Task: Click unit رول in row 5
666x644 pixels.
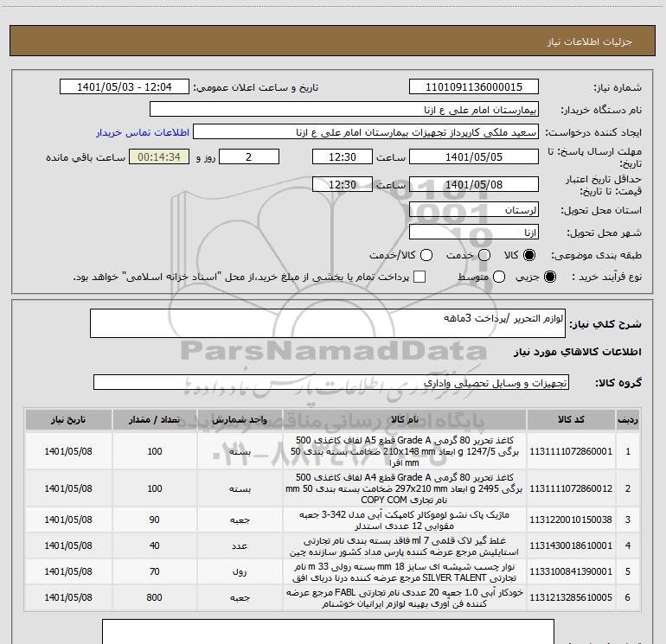Action: [240, 572]
